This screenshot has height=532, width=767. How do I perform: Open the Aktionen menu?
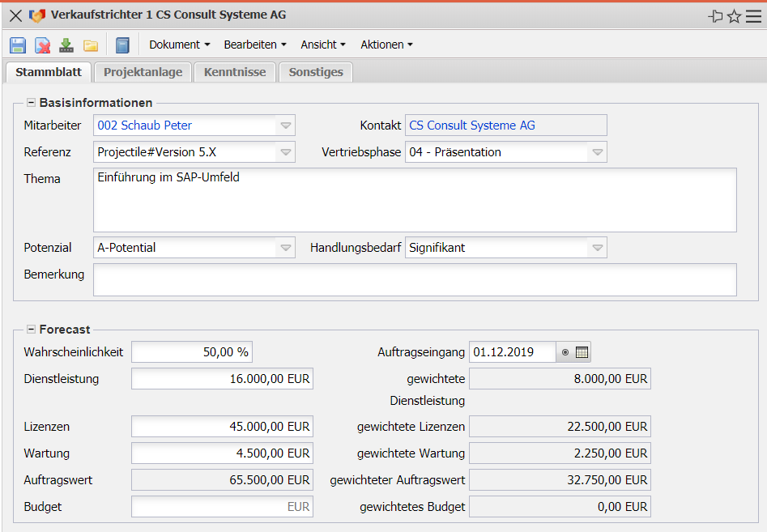pos(386,45)
